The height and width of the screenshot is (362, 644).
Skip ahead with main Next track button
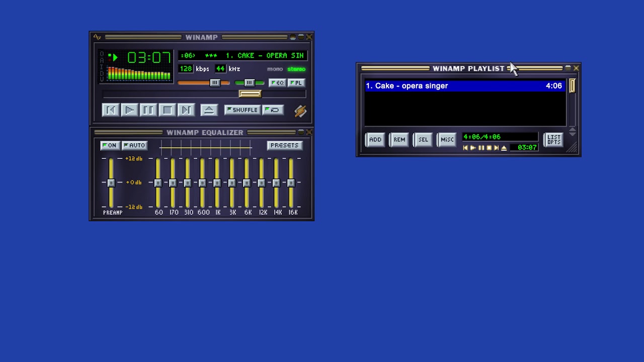pyautogui.click(x=186, y=110)
